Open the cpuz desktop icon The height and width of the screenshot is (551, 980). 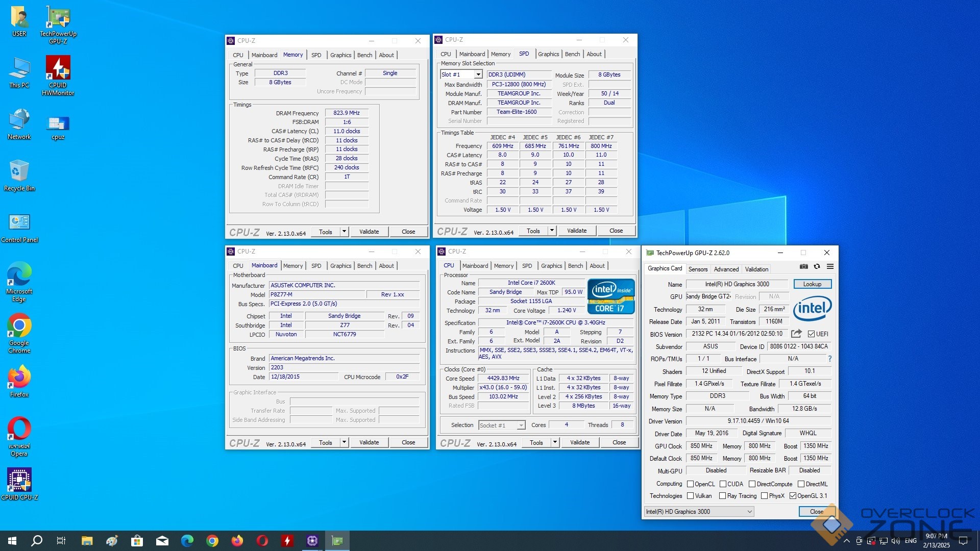(58, 128)
